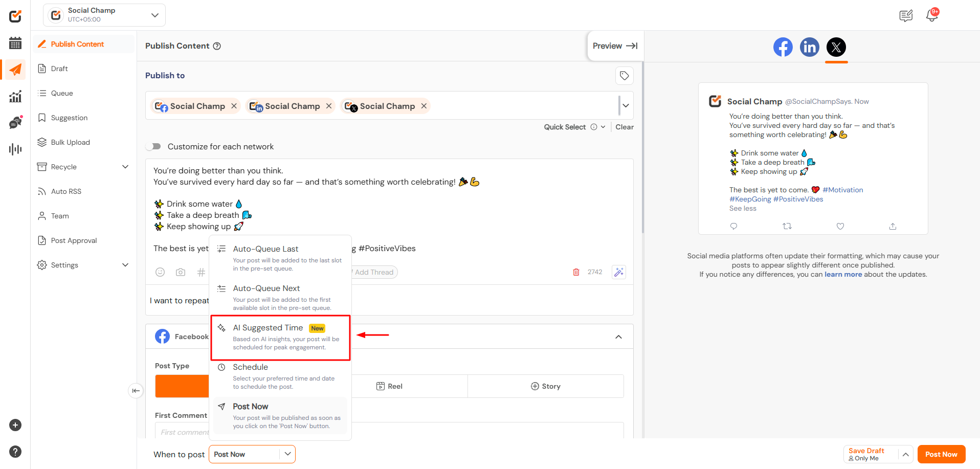This screenshot has width=980, height=469.
Task: Click the Save Draft button
Action: point(871,454)
